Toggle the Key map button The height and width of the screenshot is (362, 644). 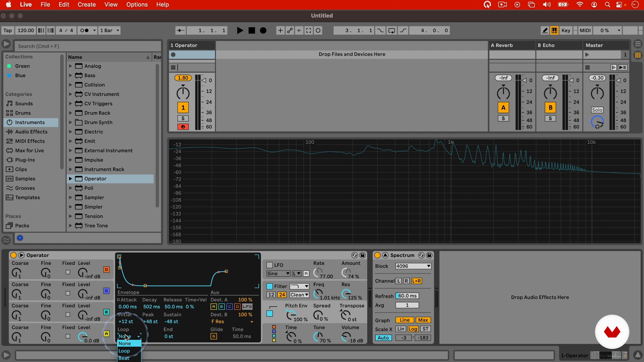coord(566,31)
